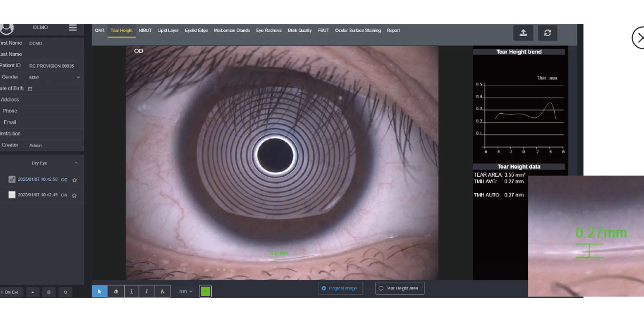Check the 10:42:49 OS record checkbox
This screenshot has width=644, height=322.
[12, 195]
